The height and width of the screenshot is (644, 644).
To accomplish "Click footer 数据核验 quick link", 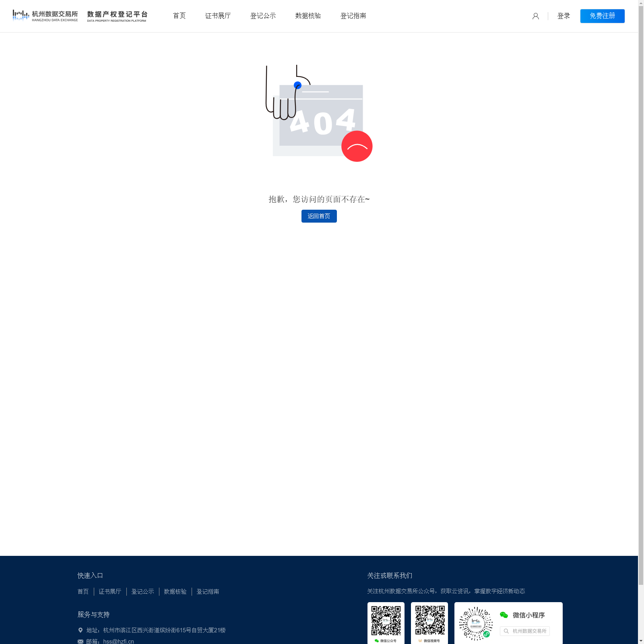I will (175, 591).
